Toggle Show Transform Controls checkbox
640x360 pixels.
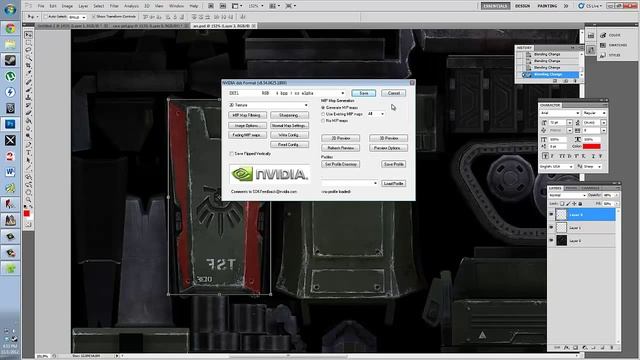tap(93, 17)
